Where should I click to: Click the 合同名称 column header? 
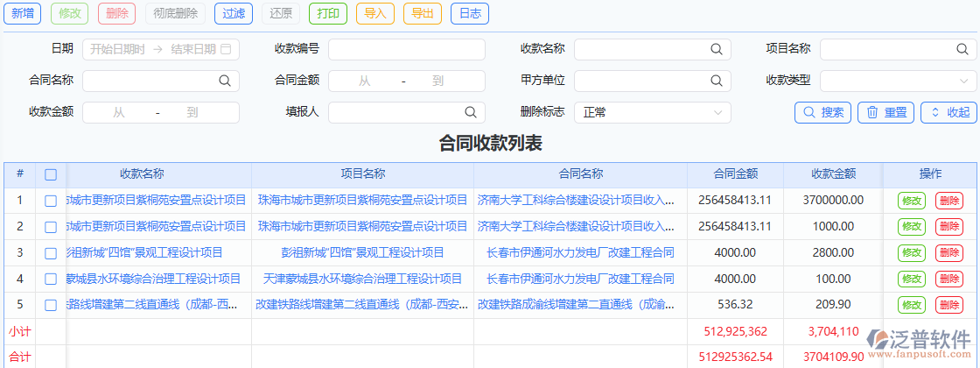pos(581,174)
